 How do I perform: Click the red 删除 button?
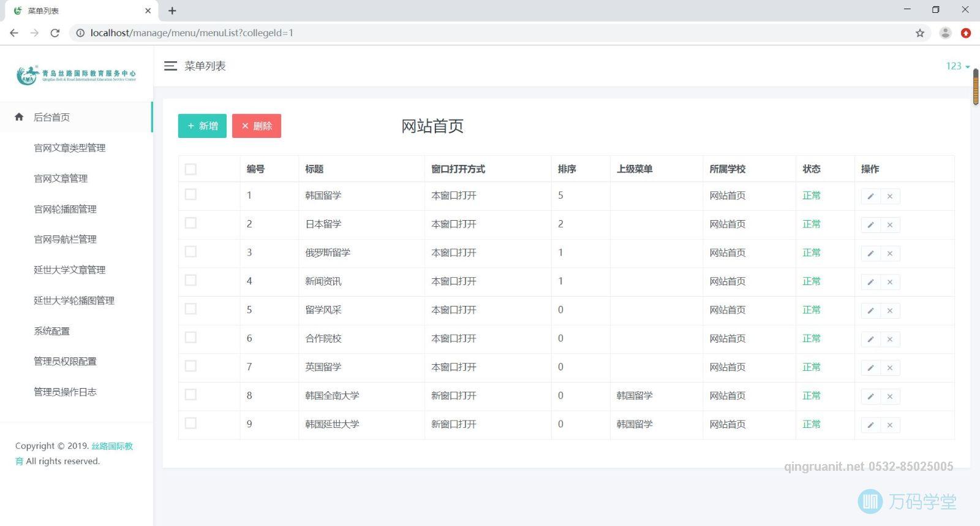click(257, 126)
